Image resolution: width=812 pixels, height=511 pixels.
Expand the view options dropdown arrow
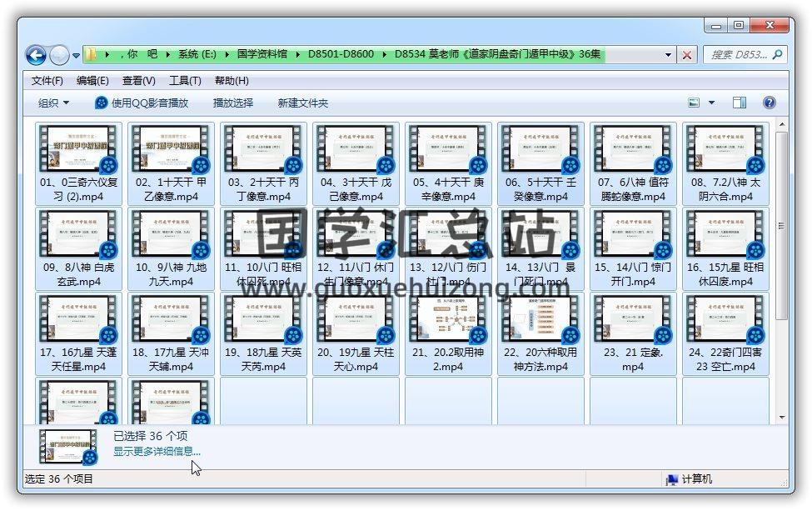coord(711,103)
